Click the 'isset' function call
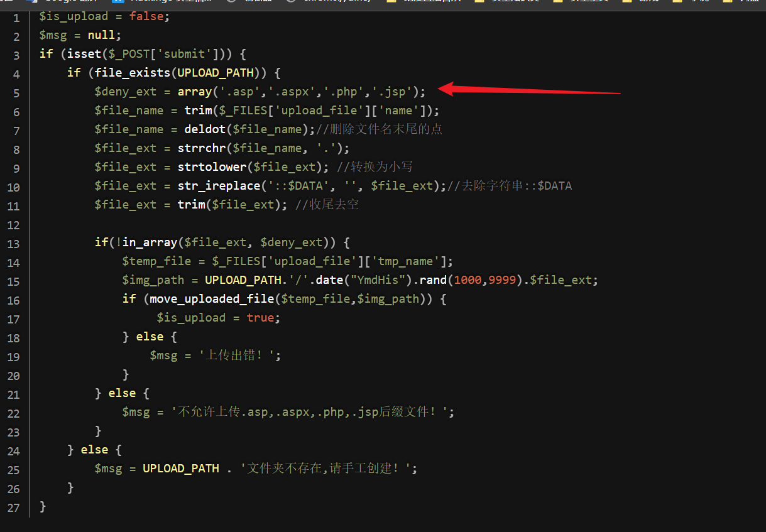This screenshot has width=766, height=532. tap(84, 54)
